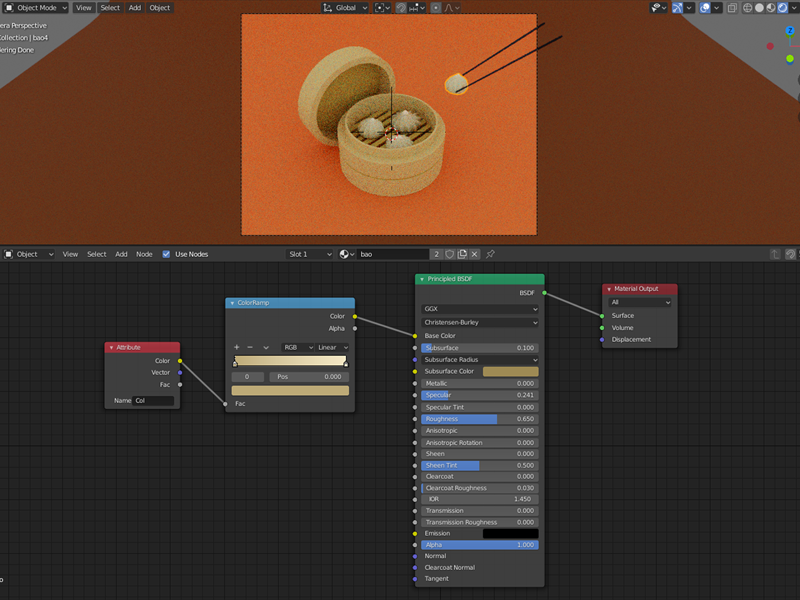800x600 pixels.
Task: Open node editor Add menu
Action: pyautogui.click(x=121, y=254)
